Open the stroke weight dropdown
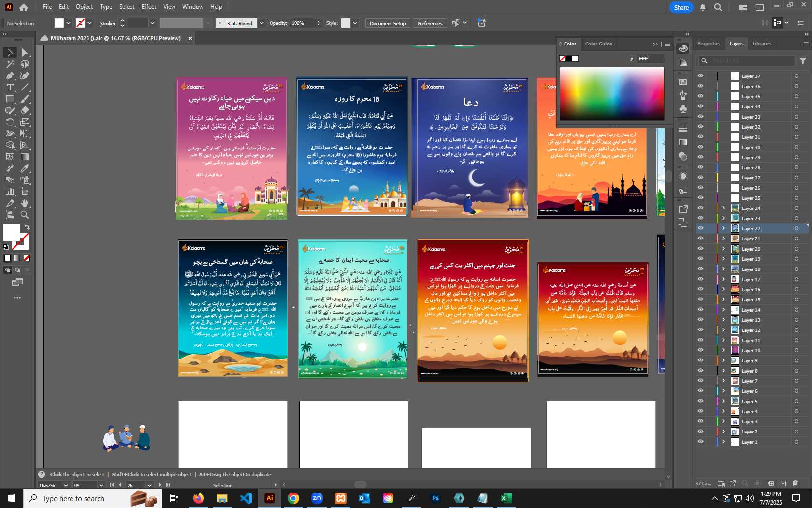This screenshot has height=508, width=812. [x=152, y=23]
